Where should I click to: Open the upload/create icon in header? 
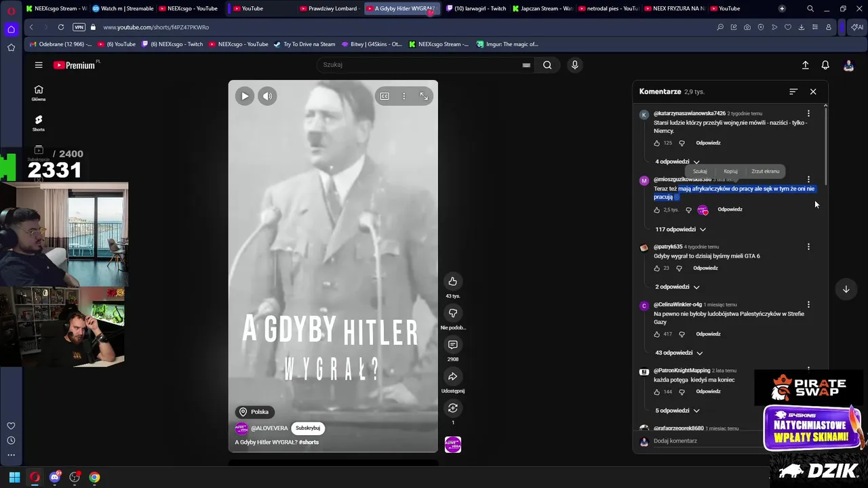point(805,65)
